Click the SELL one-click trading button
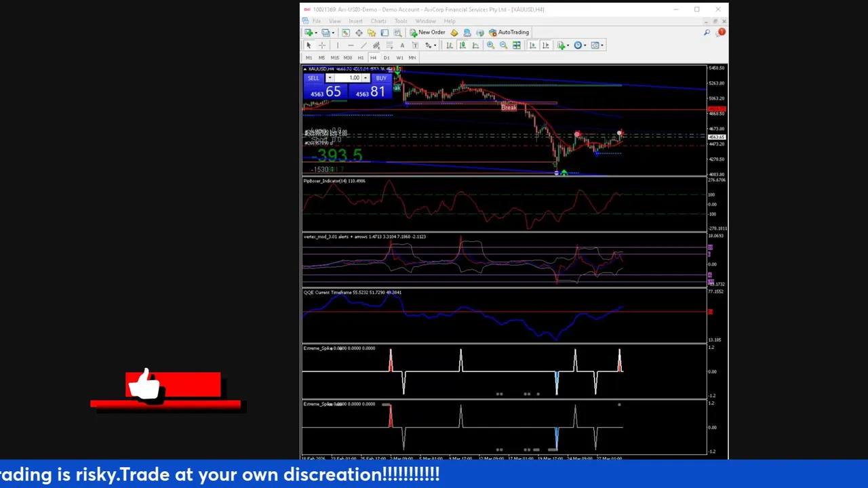The height and width of the screenshot is (488, 868). point(313,79)
